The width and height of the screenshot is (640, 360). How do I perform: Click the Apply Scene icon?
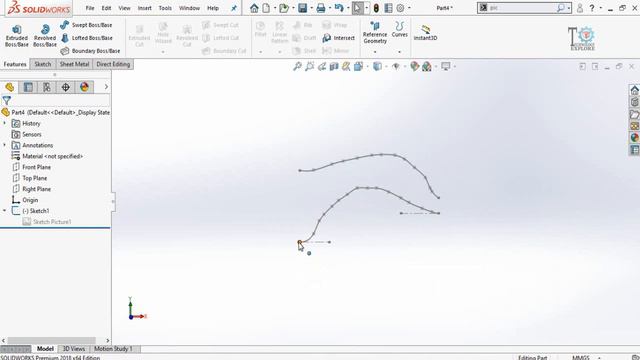click(x=427, y=66)
